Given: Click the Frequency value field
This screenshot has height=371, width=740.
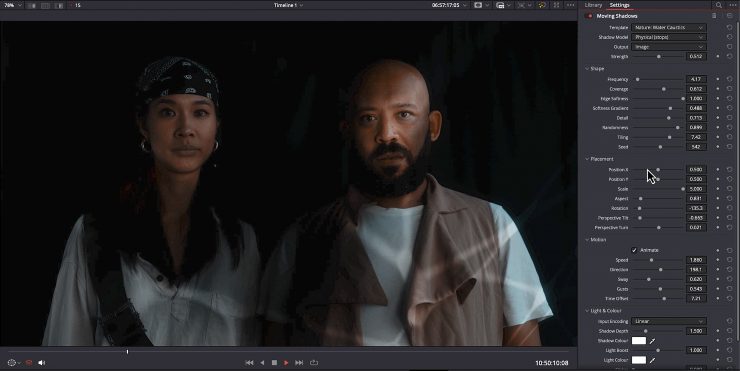Looking at the screenshot, I should [696, 79].
